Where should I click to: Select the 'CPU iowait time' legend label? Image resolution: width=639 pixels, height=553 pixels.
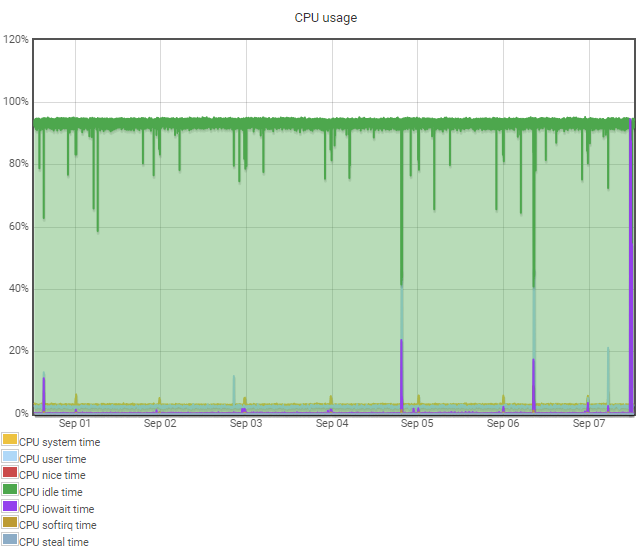[57, 509]
